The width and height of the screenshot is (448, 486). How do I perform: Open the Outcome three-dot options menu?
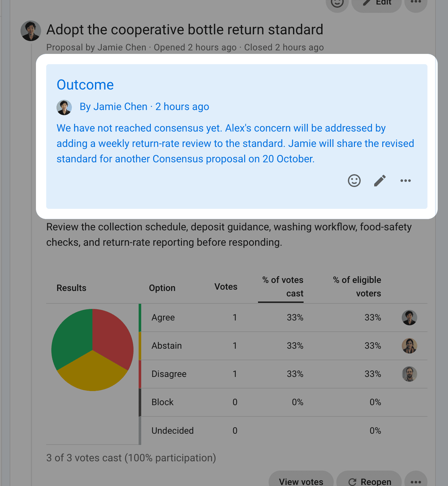pyautogui.click(x=406, y=181)
